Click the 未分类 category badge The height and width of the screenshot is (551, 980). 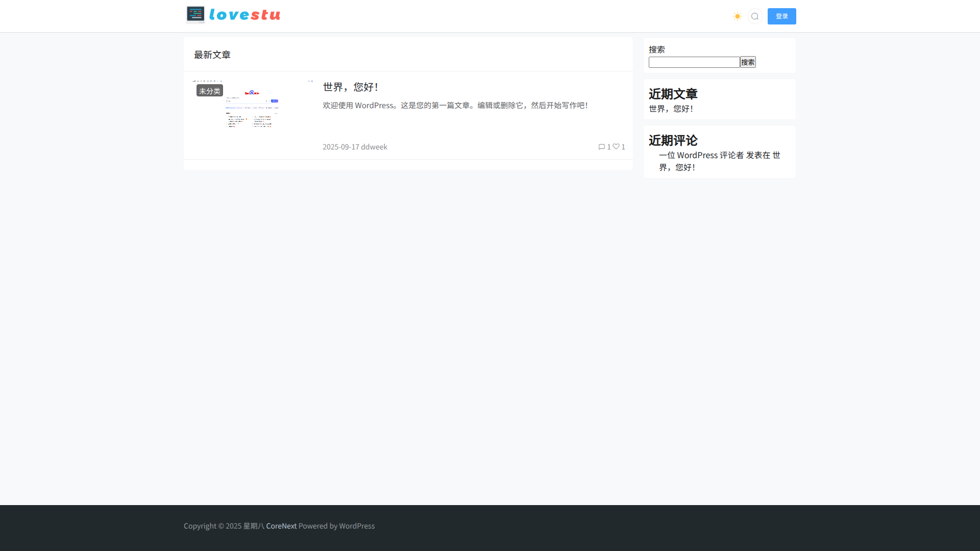coord(210,91)
